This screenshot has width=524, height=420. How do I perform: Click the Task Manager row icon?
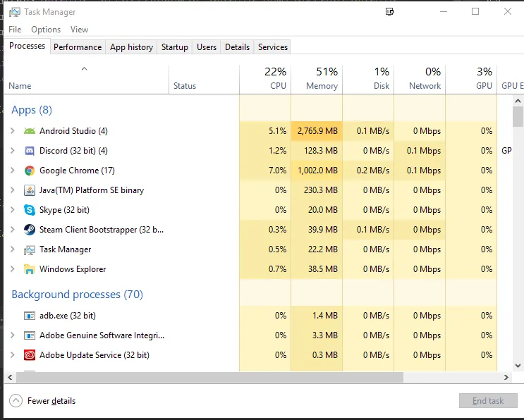click(30, 249)
